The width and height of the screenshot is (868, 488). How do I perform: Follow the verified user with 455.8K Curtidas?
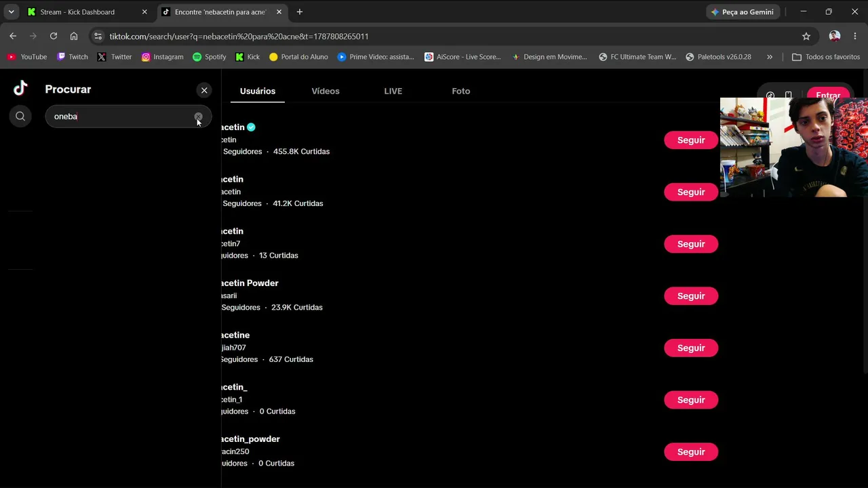tap(691, 140)
